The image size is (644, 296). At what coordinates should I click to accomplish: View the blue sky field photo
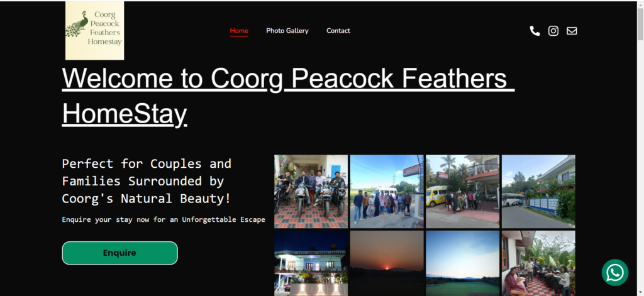[462, 263]
